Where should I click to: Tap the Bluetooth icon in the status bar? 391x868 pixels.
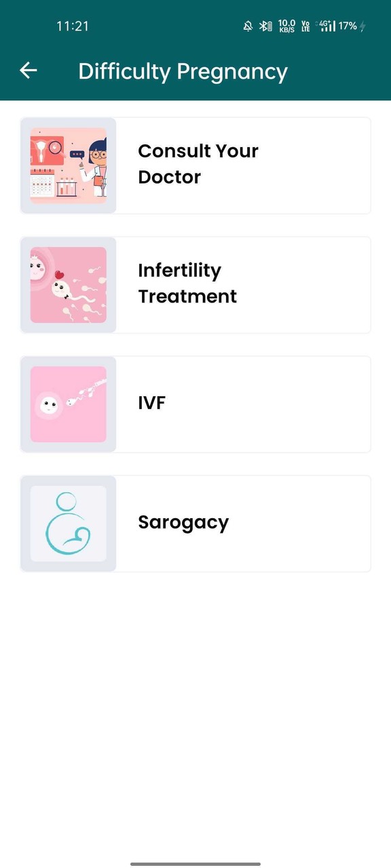(x=264, y=26)
